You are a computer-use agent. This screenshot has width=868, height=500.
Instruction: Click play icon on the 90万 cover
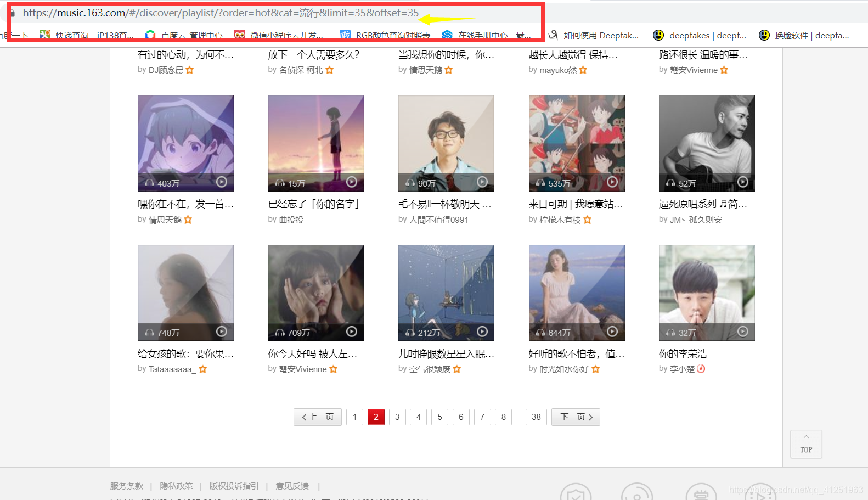point(482,182)
